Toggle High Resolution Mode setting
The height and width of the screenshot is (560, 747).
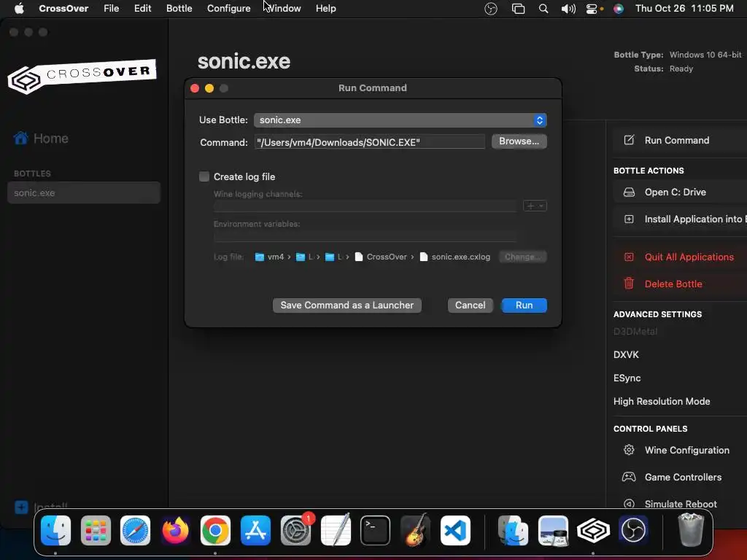tap(662, 401)
